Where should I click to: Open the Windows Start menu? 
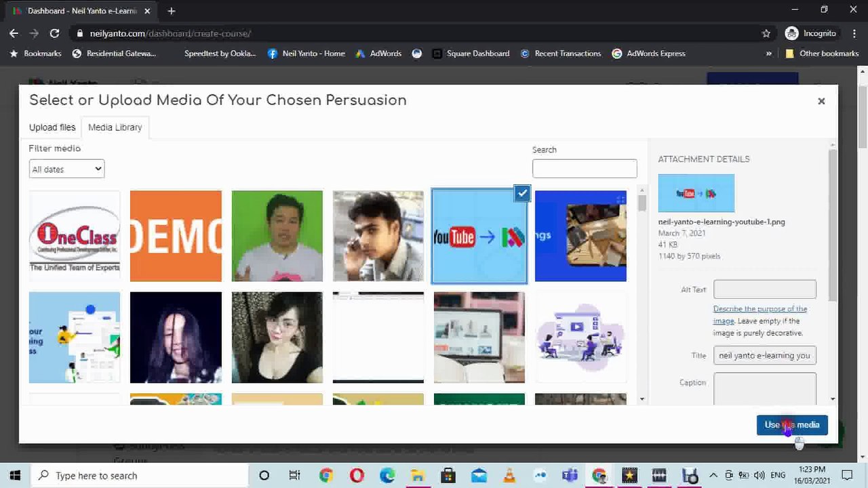tap(15, 475)
